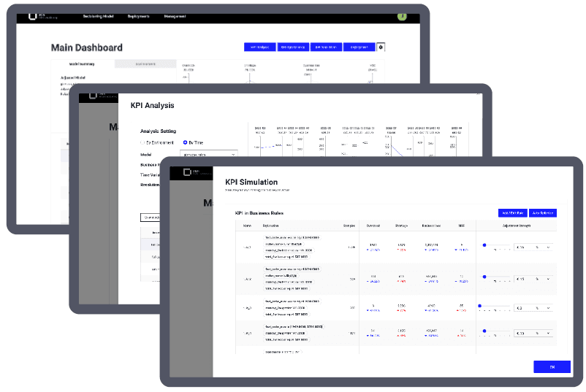Screen dimensions: 586x392
Task: Close the KPI Analysis dialog
Action: click(x=478, y=93)
